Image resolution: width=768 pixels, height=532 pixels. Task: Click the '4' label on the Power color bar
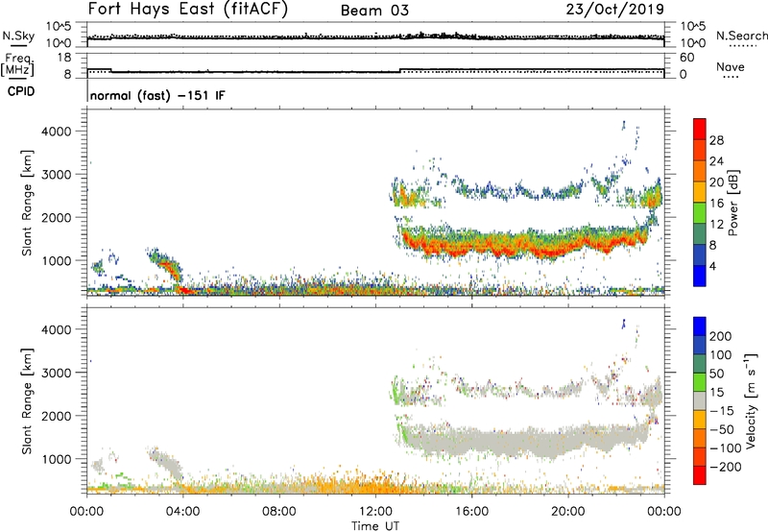[713, 267]
